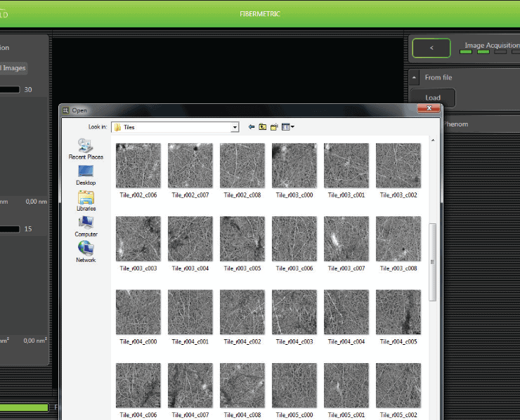The image size is (520, 420).
Task: Click the scrollbar up arrow in file list
Action: tap(433, 140)
